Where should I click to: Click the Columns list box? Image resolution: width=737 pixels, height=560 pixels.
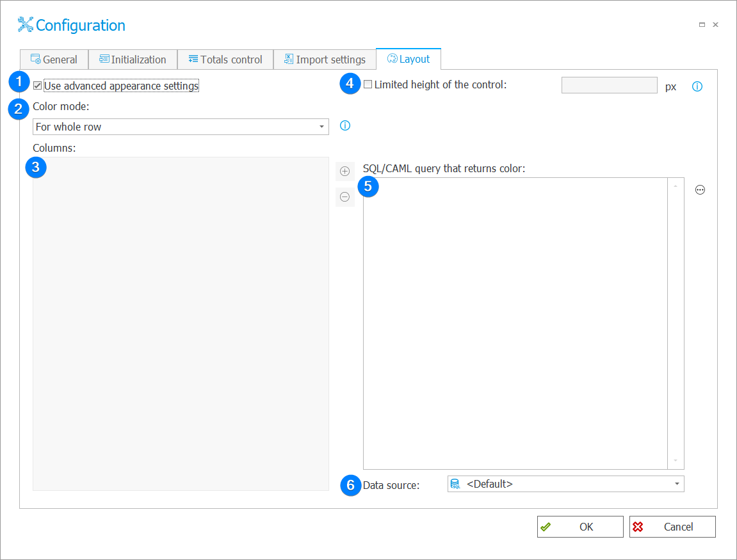coord(181,324)
